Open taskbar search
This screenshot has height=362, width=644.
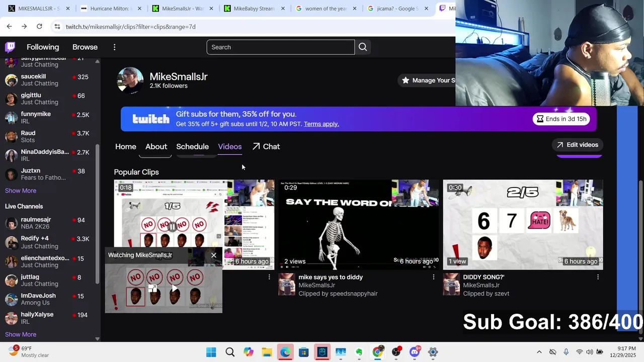230,352
